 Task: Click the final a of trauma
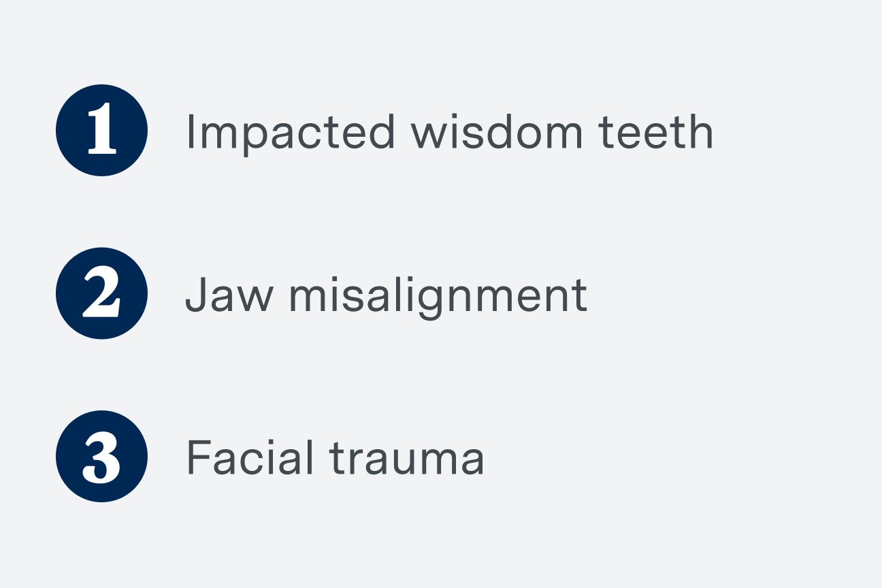[x=469, y=463]
